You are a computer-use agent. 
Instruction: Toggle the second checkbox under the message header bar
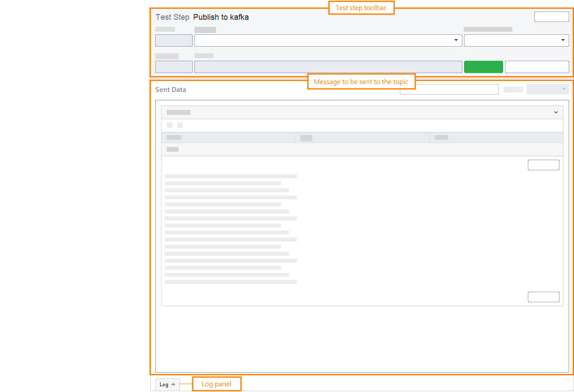[x=179, y=125]
